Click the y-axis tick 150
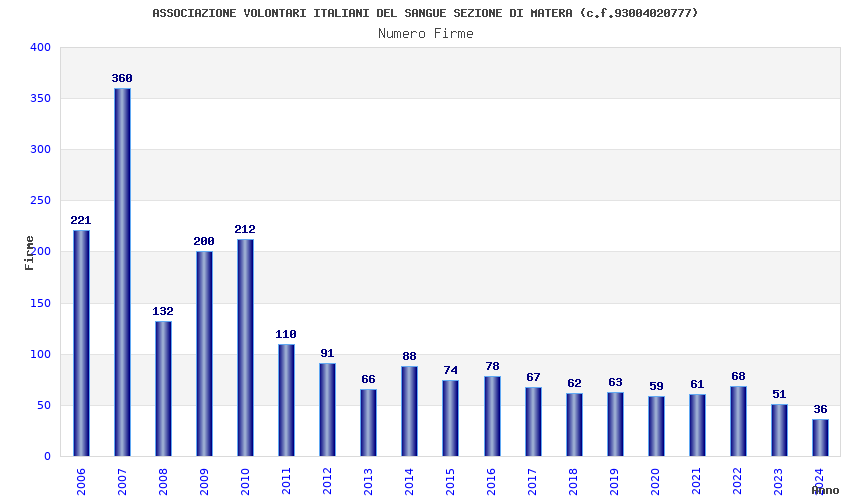The image size is (850, 500). (40, 303)
